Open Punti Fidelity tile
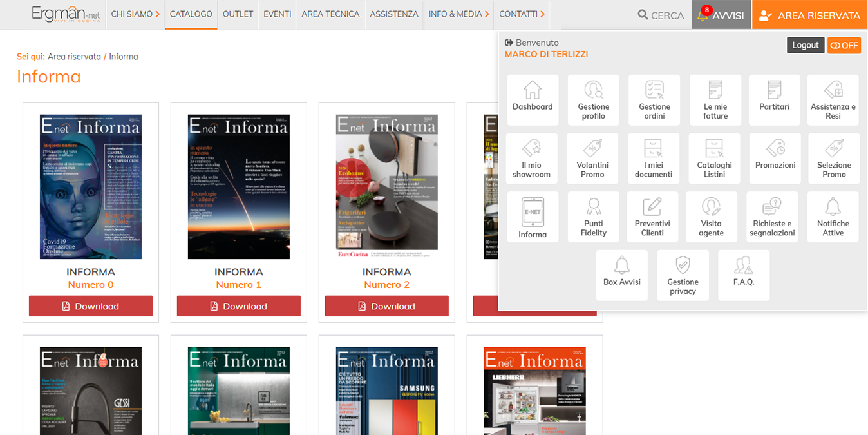 tap(593, 217)
